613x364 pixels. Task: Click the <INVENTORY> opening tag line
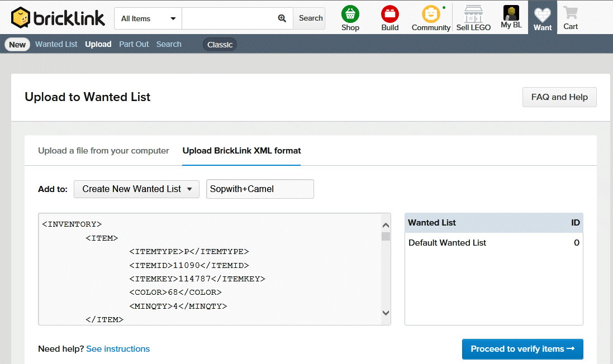[x=72, y=224]
